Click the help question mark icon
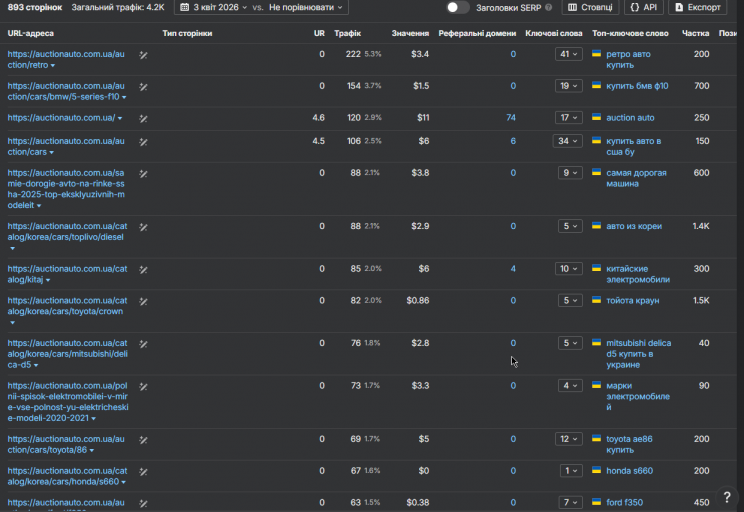Screen dimensions: 744x512 727,497
